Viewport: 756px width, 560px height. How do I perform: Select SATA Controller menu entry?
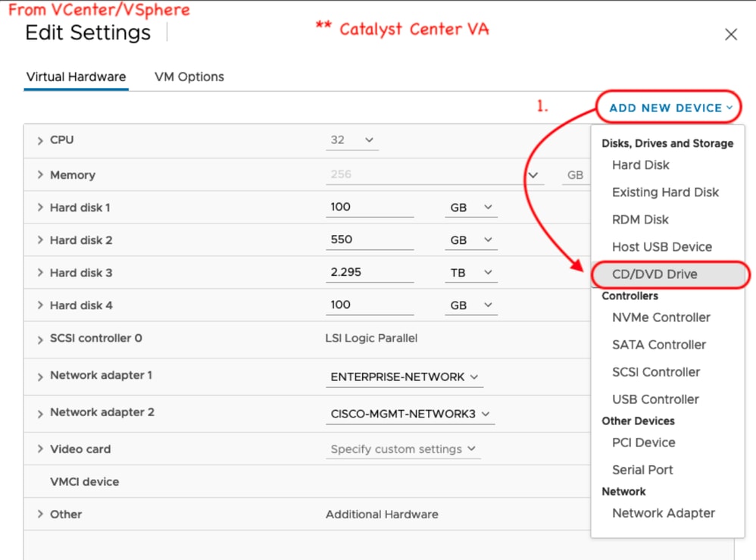(x=658, y=345)
